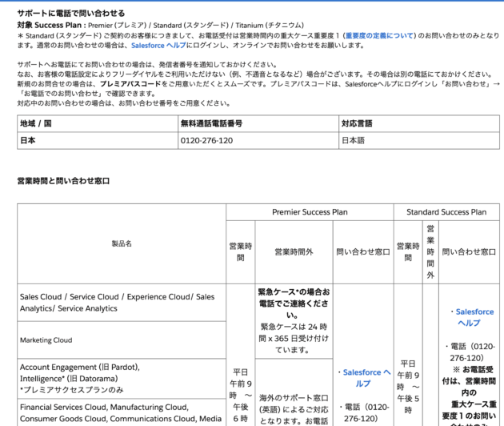Open the Salesforce ヘルプ link in the Standard note
The width and height of the screenshot is (504, 426).
point(158,46)
